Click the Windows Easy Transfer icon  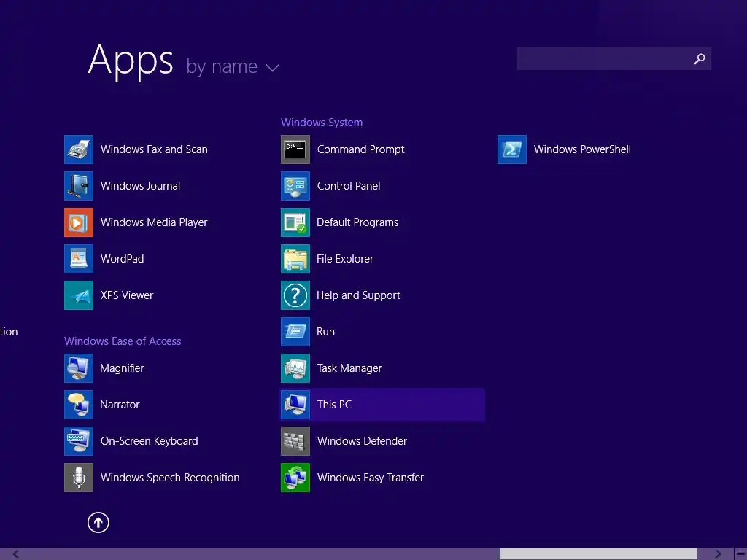tap(295, 478)
